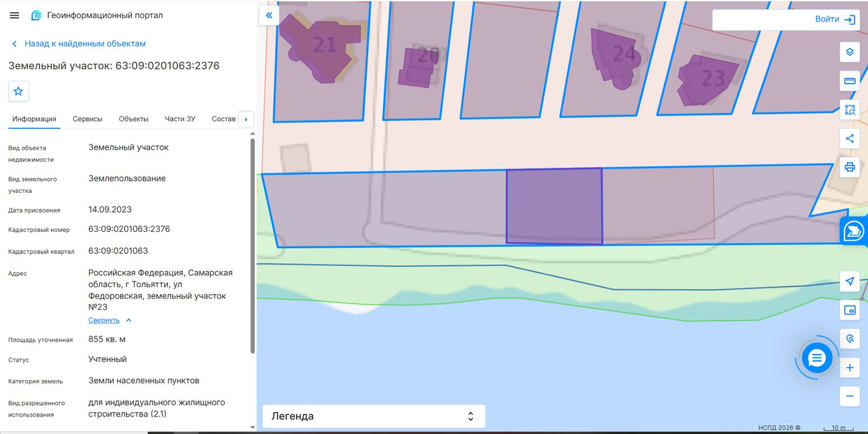Open the chat assistant bubble
Screen dimensions: 868x434
coord(817,358)
